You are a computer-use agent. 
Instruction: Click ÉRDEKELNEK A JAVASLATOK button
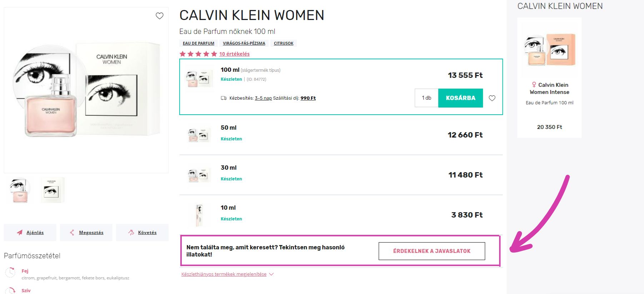431,251
